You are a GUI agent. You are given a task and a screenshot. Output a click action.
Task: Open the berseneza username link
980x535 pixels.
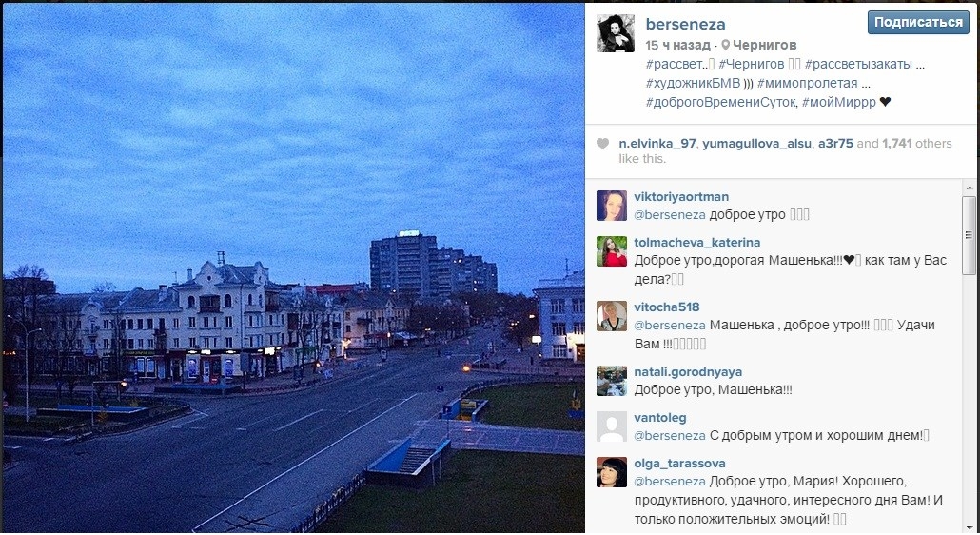pos(685,24)
